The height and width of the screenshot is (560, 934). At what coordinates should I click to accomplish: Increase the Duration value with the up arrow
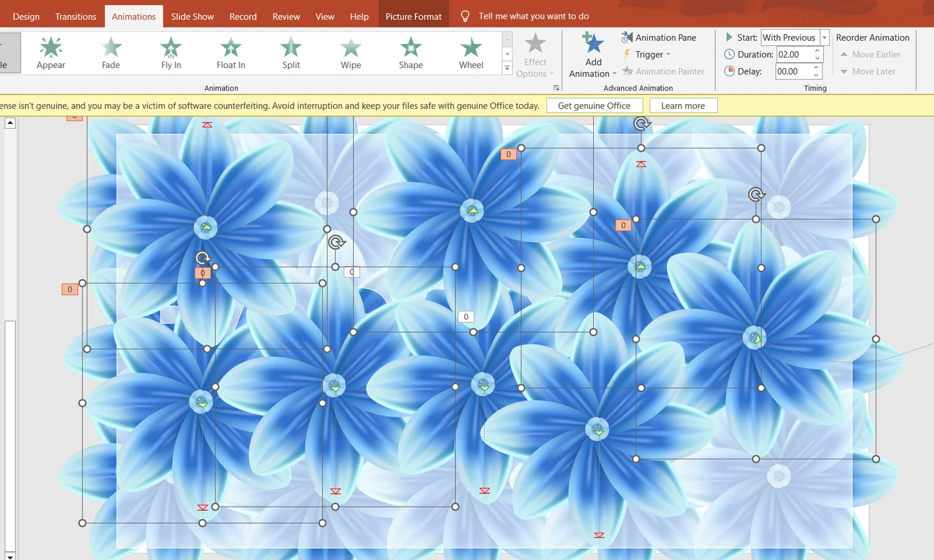pyautogui.click(x=817, y=51)
